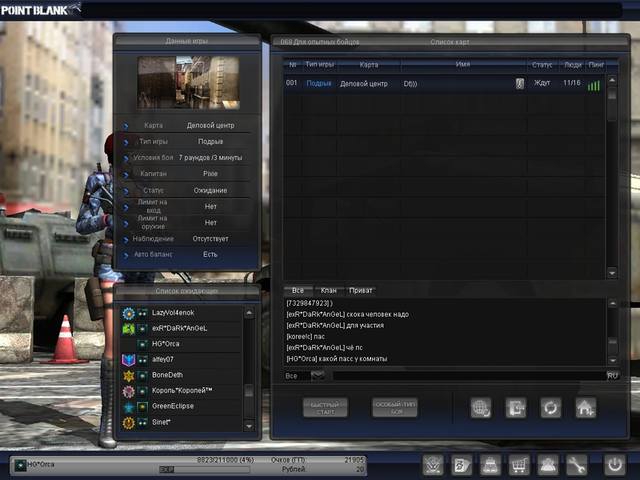640x480 pixels.
Task: Open the shop cart icon
Action: click(519, 465)
